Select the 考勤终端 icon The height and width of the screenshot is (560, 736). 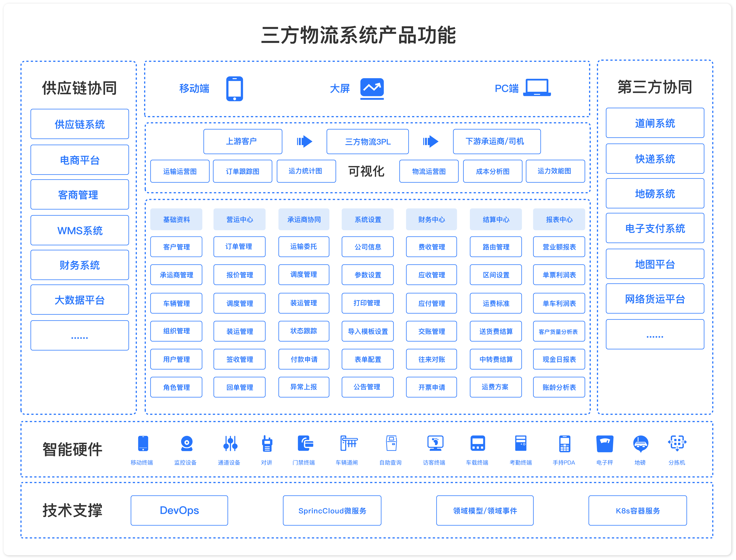(x=521, y=443)
